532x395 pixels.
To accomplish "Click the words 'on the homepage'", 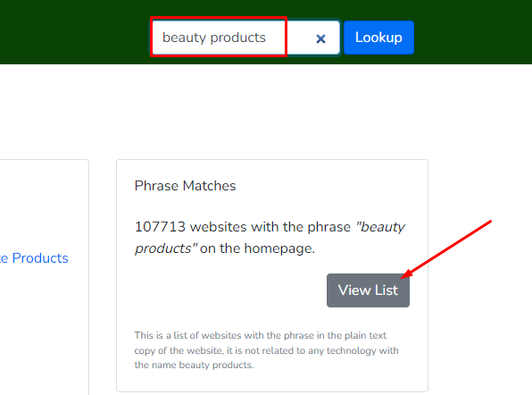I will 256,248.
